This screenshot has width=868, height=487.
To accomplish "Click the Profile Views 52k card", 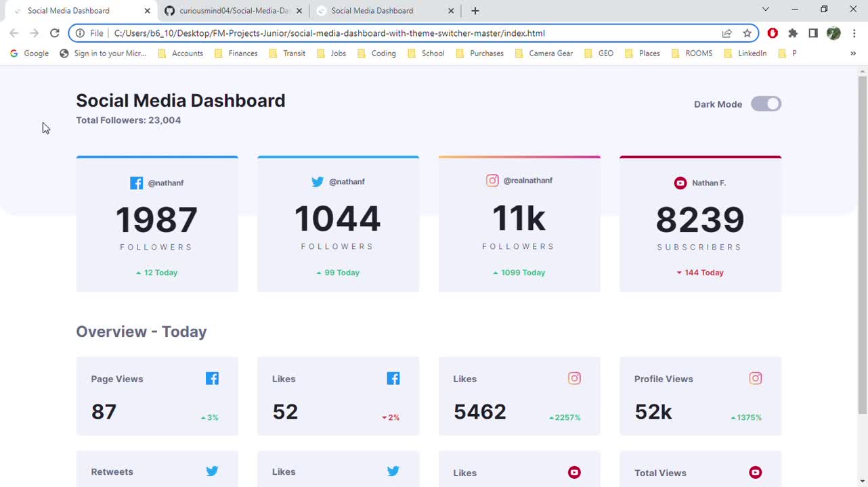I will (700, 396).
